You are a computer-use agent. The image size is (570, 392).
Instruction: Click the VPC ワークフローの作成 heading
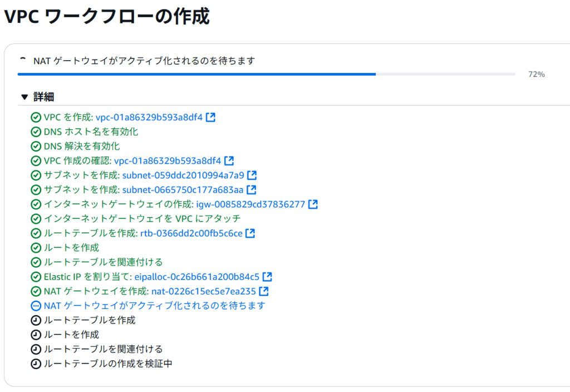(106, 17)
